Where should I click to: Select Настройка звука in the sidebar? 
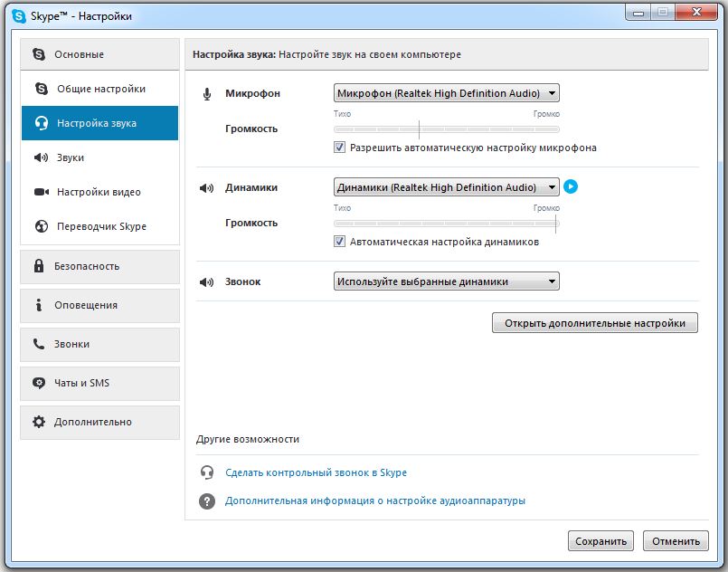pos(99,123)
